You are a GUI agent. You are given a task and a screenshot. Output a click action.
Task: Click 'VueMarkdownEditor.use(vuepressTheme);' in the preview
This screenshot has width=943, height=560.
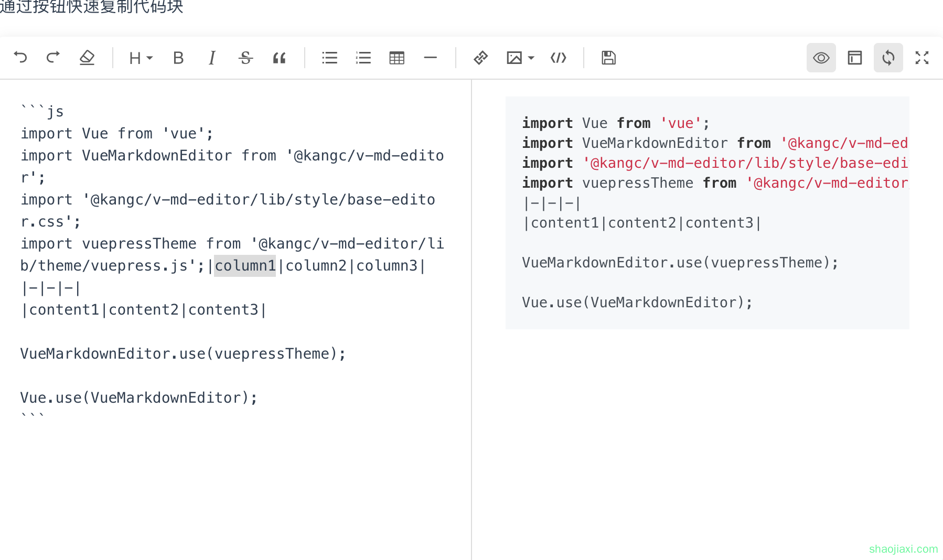click(680, 263)
